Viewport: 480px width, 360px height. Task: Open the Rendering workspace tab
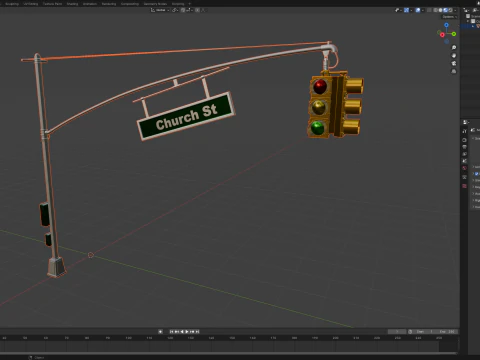coord(109,4)
